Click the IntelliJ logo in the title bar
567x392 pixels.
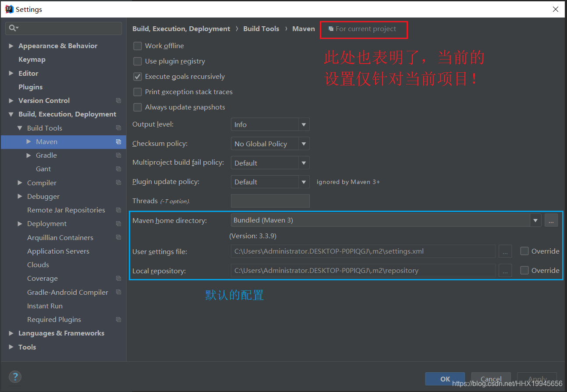point(9,9)
